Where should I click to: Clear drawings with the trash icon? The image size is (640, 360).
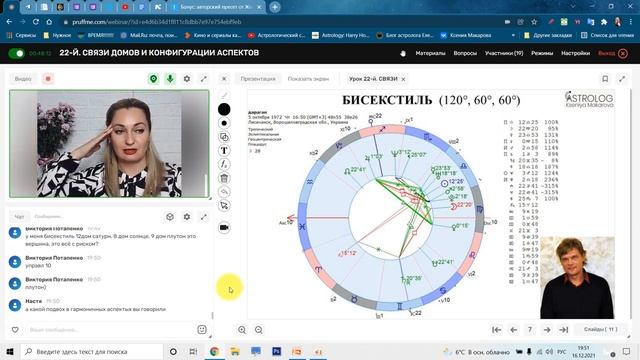[x=224, y=178]
